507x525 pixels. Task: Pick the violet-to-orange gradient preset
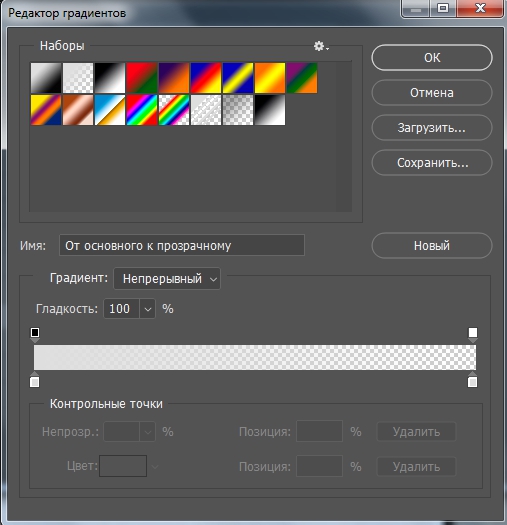174,78
